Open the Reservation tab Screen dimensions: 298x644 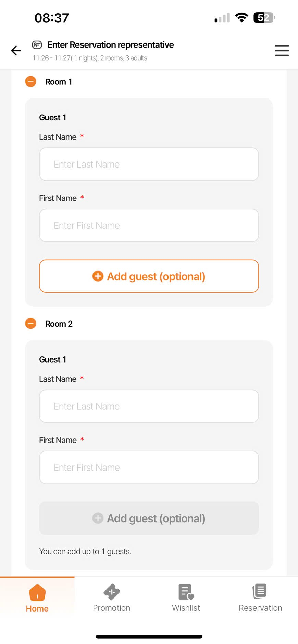click(x=260, y=598)
